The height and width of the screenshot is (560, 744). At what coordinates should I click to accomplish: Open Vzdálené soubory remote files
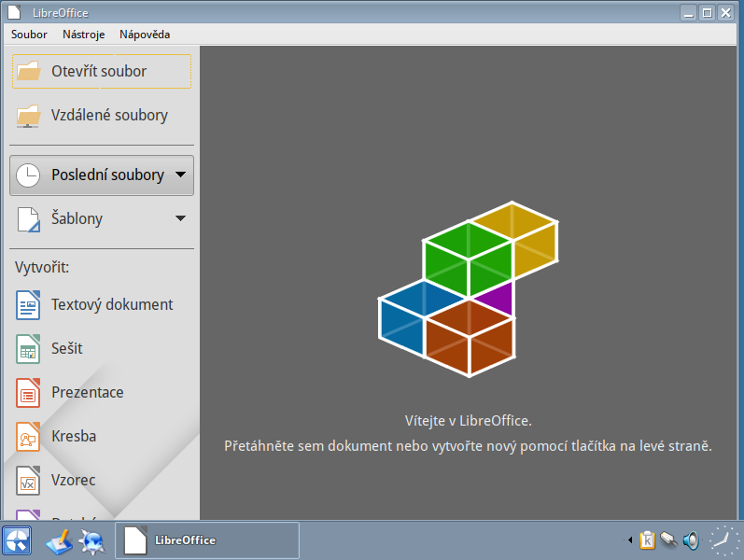click(102, 116)
